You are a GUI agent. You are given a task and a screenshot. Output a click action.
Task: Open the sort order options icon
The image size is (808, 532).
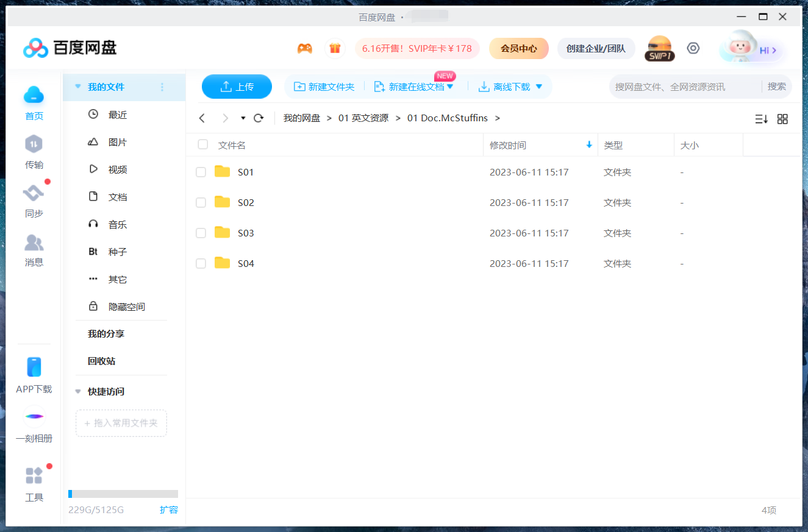click(x=761, y=119)
